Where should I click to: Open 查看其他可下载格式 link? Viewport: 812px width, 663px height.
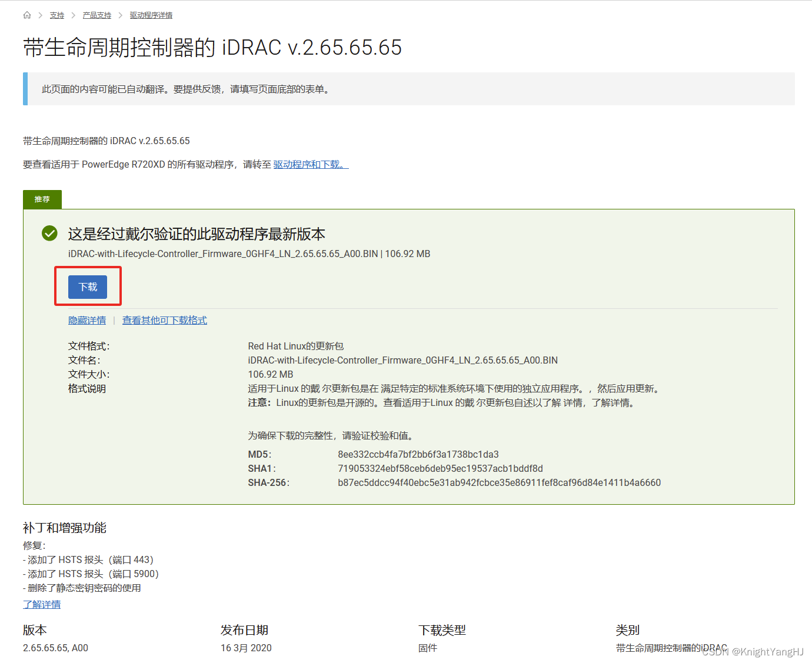pos(165,321)
